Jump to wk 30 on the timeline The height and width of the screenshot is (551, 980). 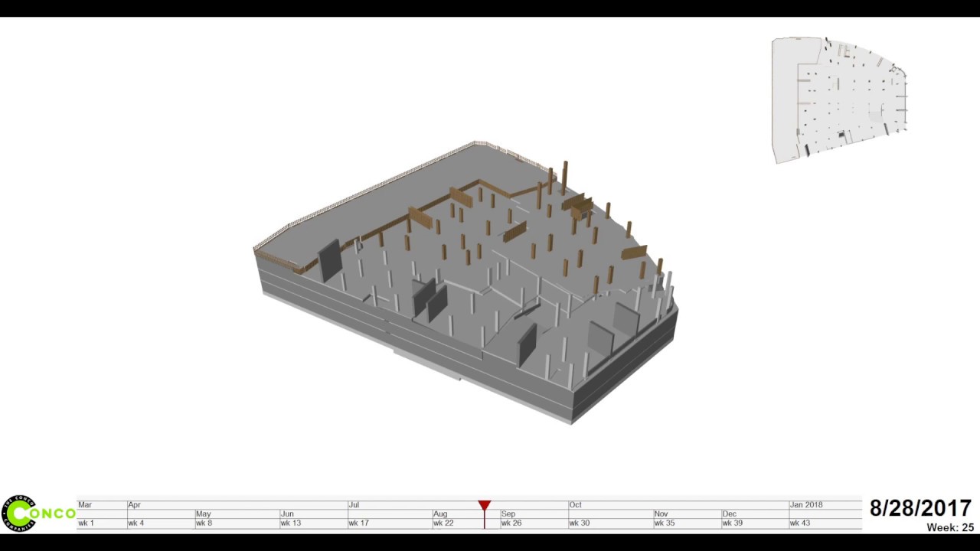[580, 523]
